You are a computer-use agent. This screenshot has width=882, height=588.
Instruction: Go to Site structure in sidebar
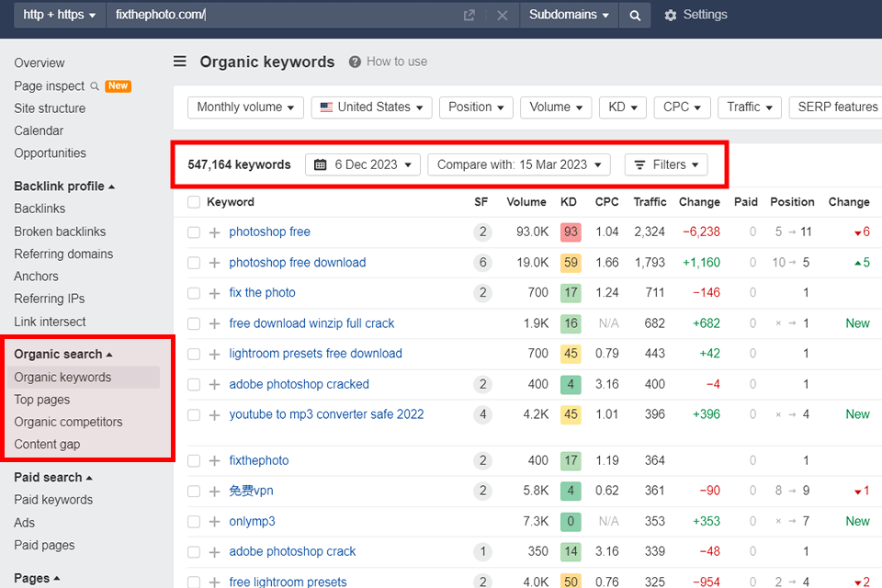point(50,108)
